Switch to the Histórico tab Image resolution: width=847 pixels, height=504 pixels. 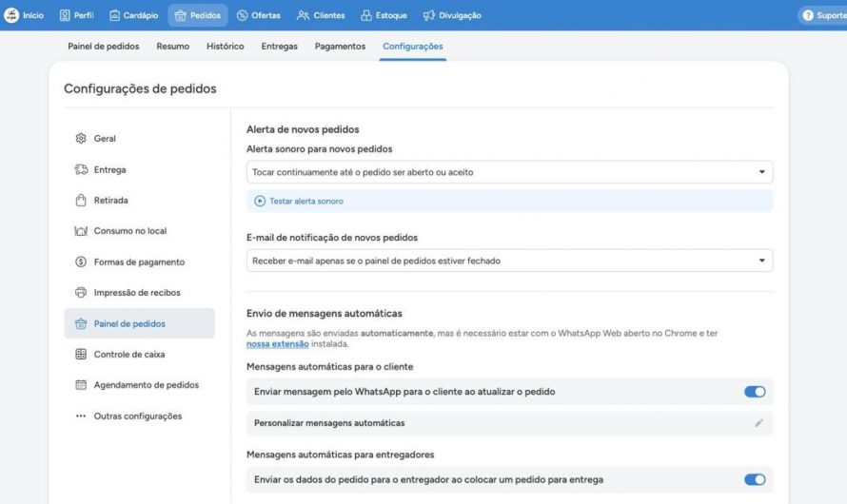[226, 47]
